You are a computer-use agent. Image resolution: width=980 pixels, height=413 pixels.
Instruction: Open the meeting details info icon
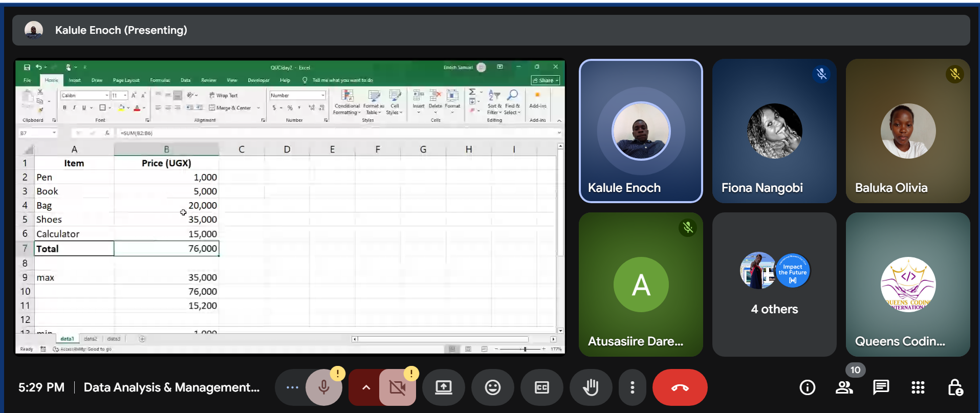tap(807, 387)
